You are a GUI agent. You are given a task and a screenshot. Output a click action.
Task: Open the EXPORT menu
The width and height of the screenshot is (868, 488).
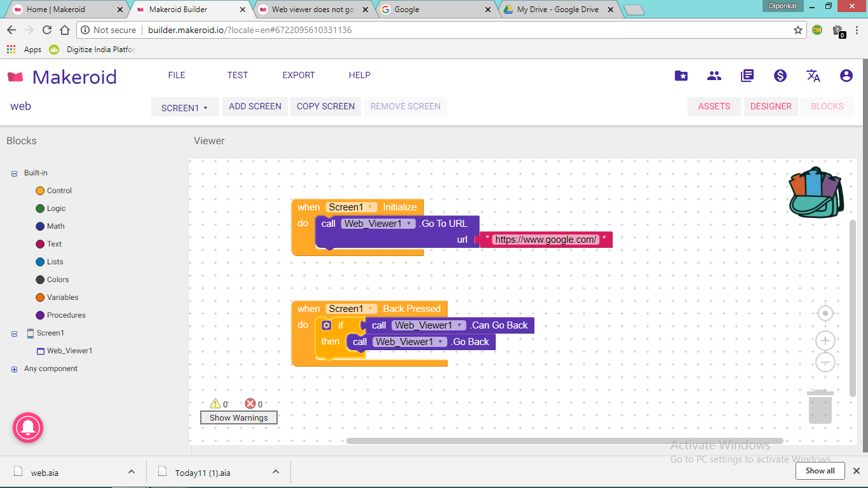pos(298,75)
